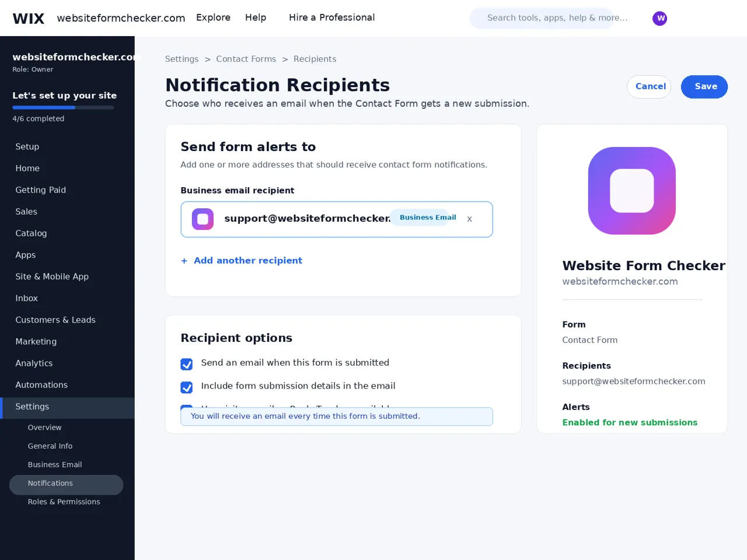Click the recipient email app icon
747x560 pixels.
pos(203,219)
